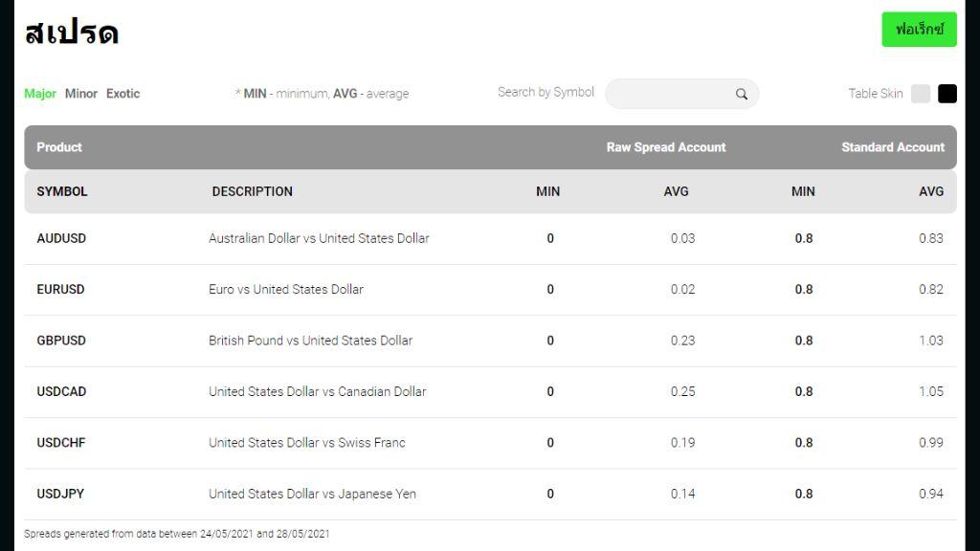980x551 pixels.
Task: Switch to the Major tab
Action: pos(40,94)
